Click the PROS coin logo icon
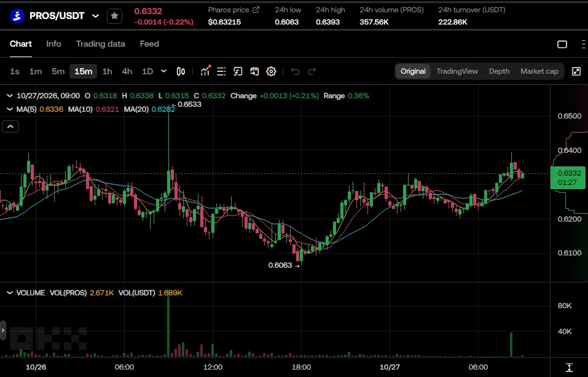 point(17,16)
